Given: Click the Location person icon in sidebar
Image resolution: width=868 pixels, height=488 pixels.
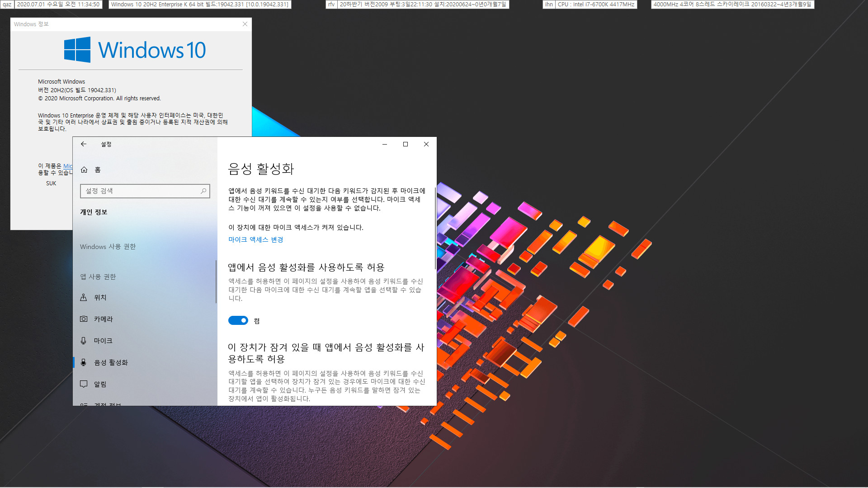Looking at the screenshot, I should coord(84,297).
